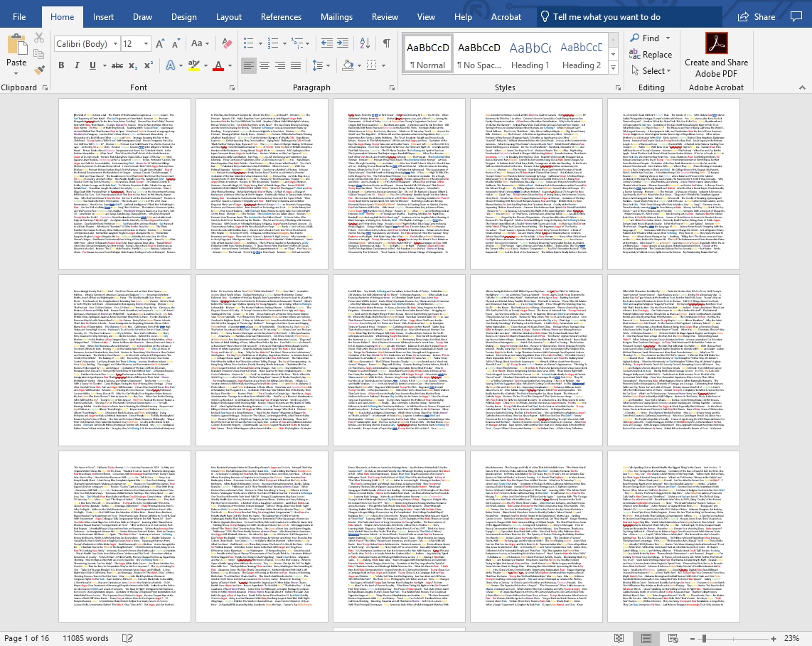Apply the Normal style
The image size is (812, 646).
coord(428,54)
